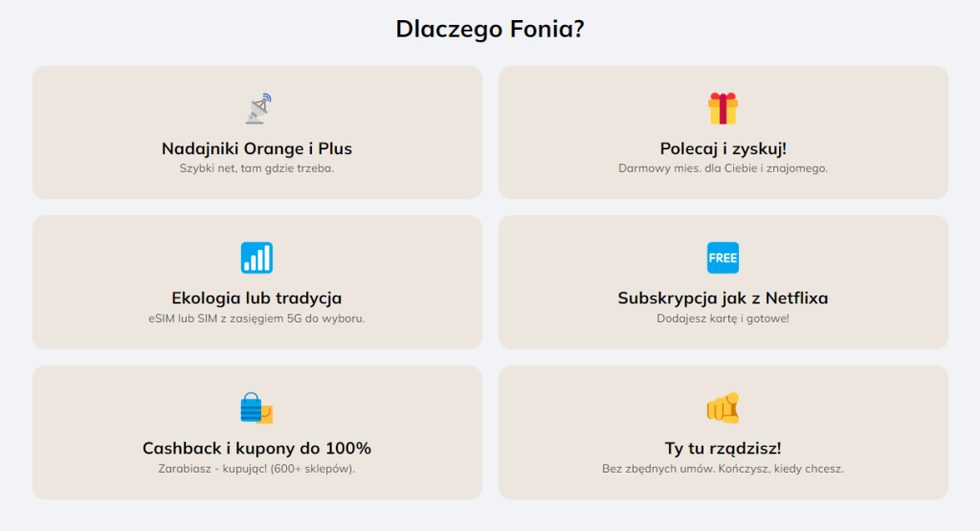This screenshot has width=980, height=531.
Task: Click the pointing hand icon
Action: [x=723, y=408]
